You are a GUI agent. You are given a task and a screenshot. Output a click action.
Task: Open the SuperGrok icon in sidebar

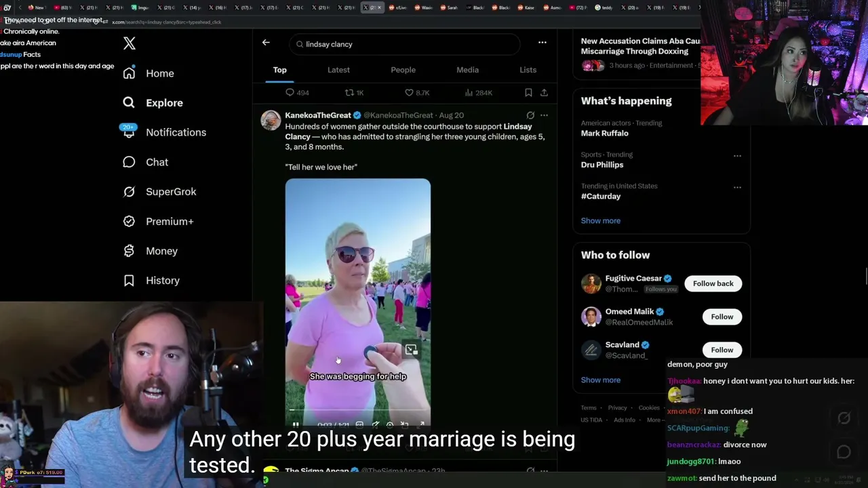(x=129, y=191)
